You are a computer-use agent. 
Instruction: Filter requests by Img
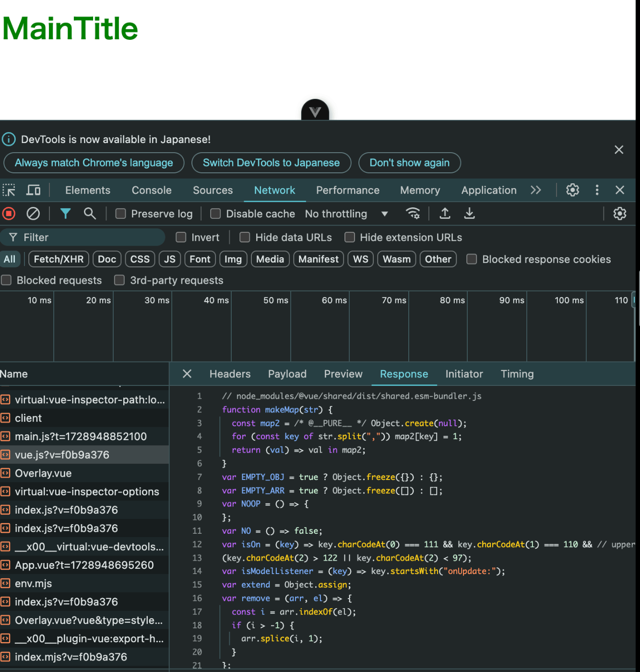click(x=233, y=259)
